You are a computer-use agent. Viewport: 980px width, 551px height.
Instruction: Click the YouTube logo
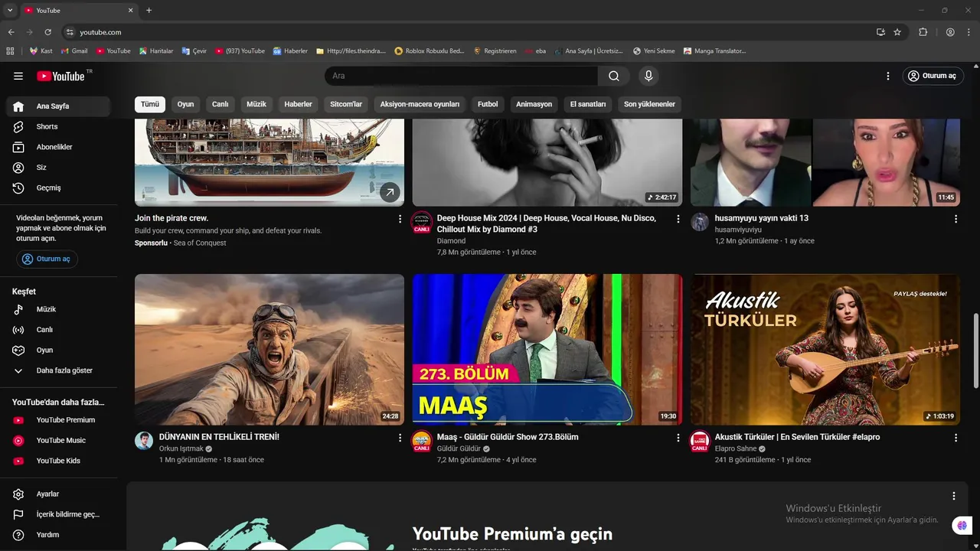pyautogui.click(x=61, y=76)
